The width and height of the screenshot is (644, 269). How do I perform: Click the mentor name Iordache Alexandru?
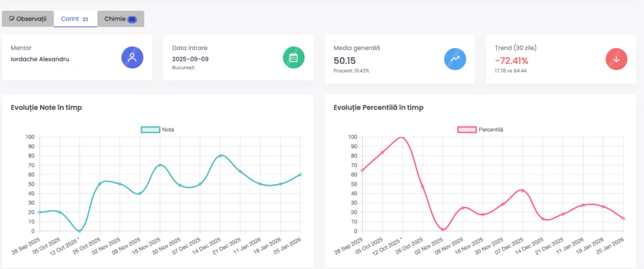pyautogui.click(x=40, y=59)
